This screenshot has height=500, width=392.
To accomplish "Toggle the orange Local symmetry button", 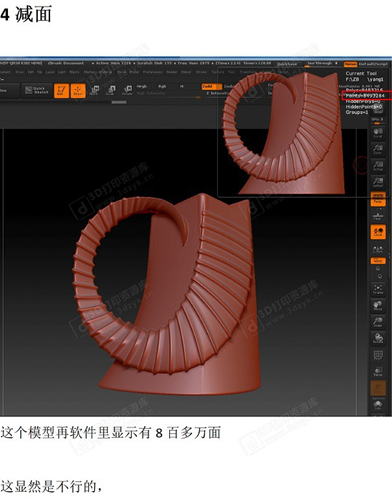I will 378,232.
